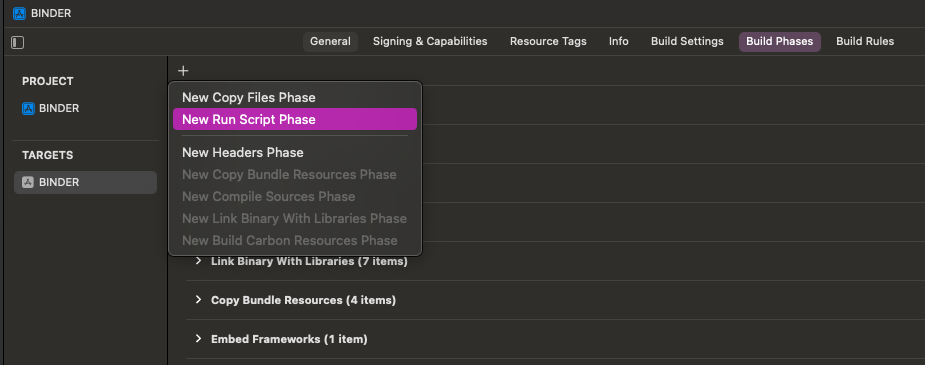925x365 pixels.
Task: Open the Build Rules tab
Action: [x=865, y=41]
